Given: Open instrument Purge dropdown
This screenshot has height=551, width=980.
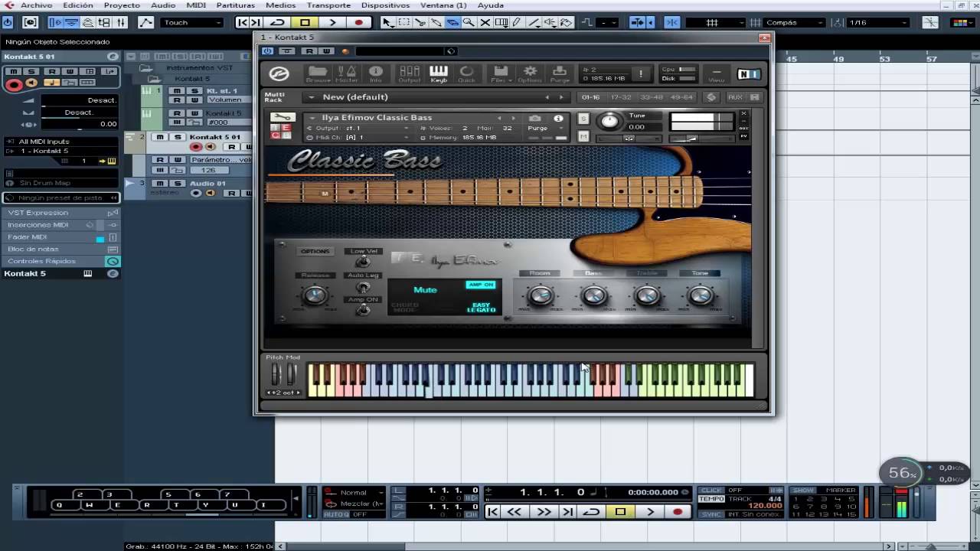Looking at the screenshot, I should (547, 128).
